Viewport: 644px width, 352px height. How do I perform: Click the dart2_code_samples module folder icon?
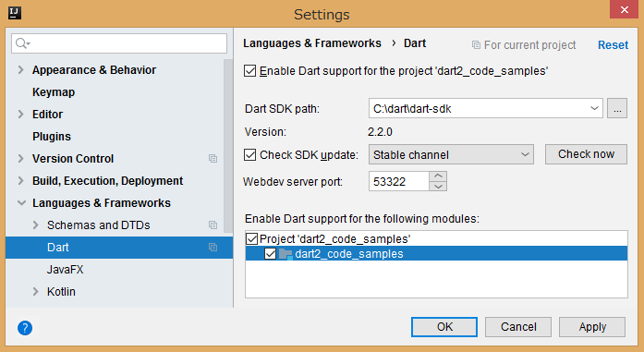[x=286, y=254]
